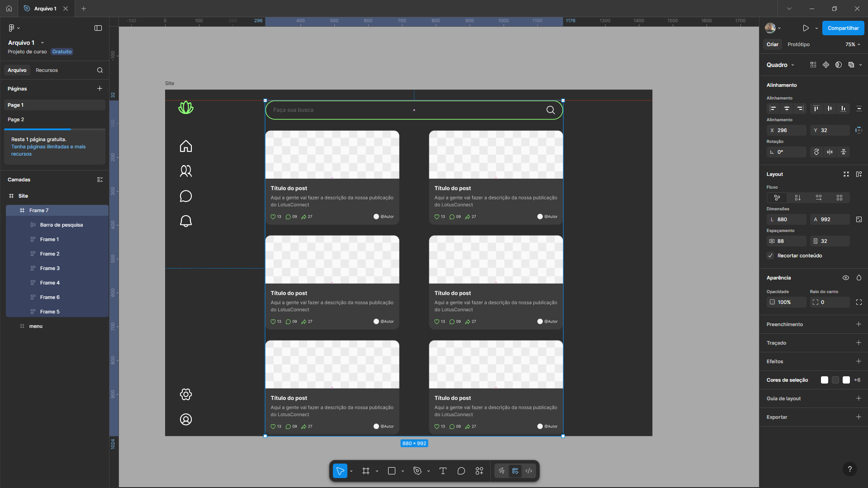Switch to the Arquivo tab in the sidebar
868x488 pixels.
(17, 70)
